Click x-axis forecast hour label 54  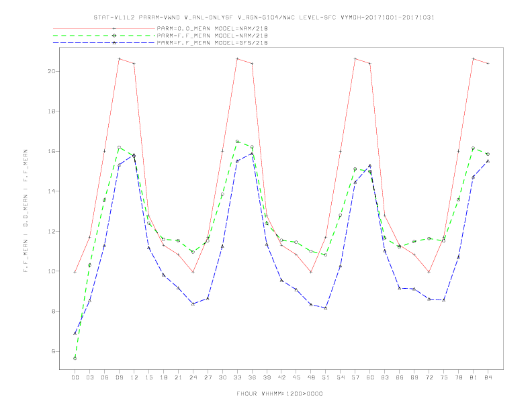[341, 377]
